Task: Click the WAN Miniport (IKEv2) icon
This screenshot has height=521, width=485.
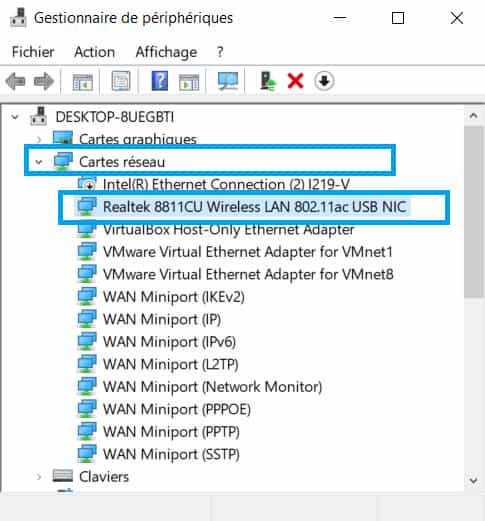Action: [87, 296]
